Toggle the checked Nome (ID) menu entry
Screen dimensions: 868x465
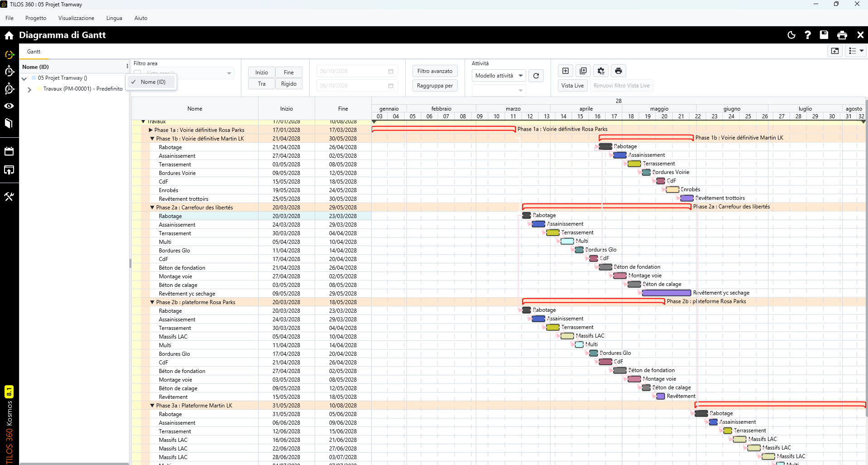[x=152, y=82]
